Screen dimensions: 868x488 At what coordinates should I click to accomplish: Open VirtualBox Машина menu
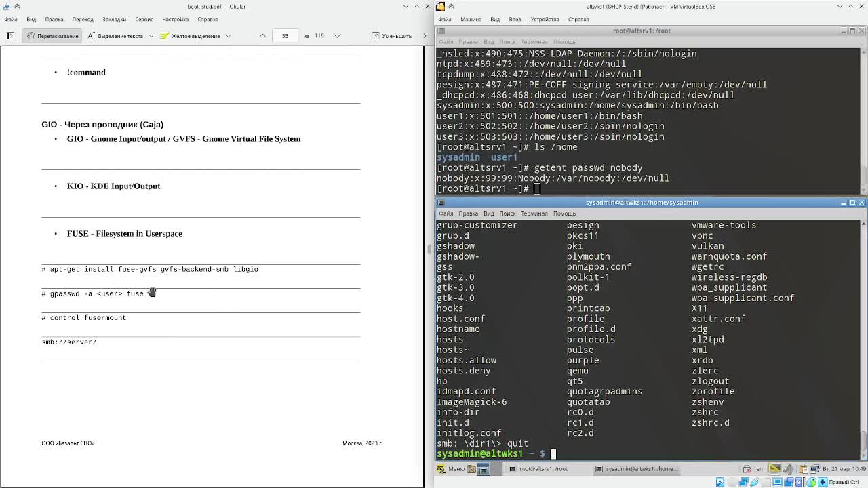471,19
